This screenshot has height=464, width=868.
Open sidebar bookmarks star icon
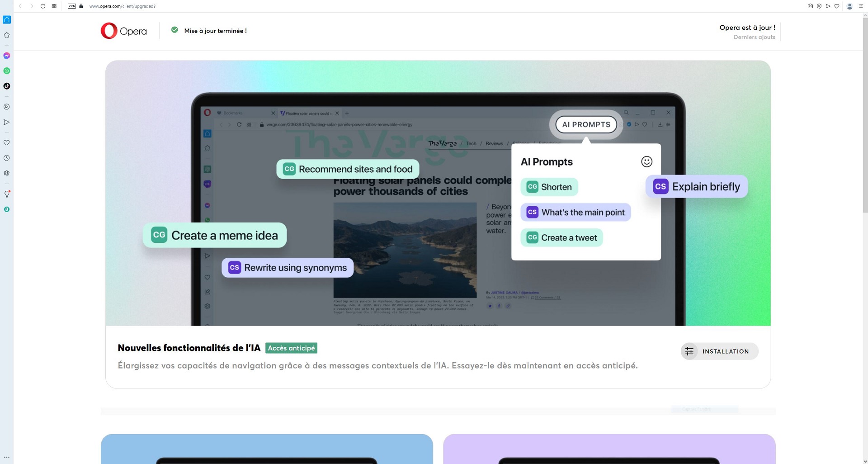point(7,35)
